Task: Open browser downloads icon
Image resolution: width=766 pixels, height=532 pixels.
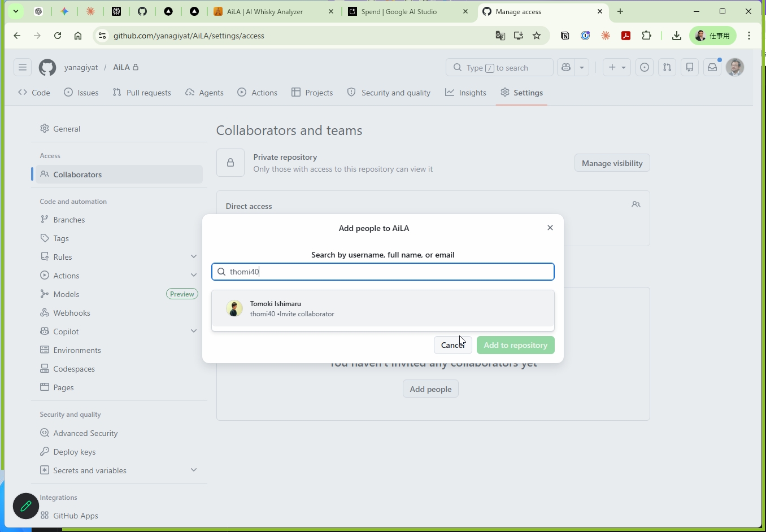Action: pos(677,36)
